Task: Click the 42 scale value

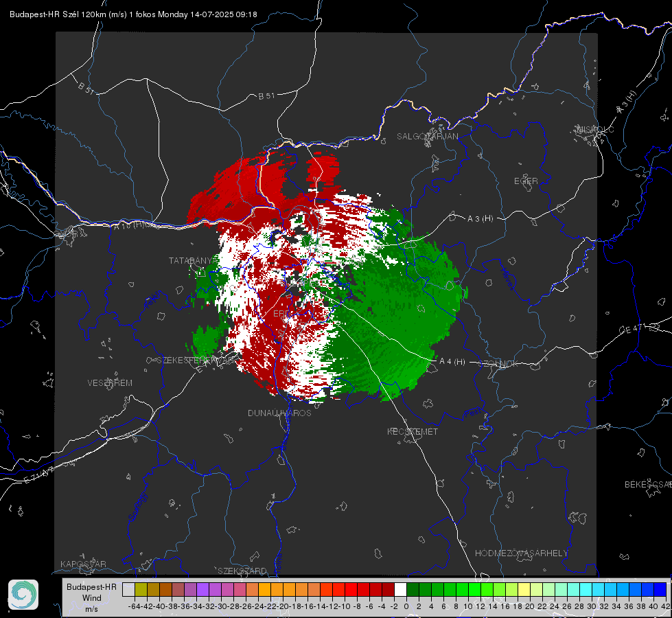Action: click(666, 606)
